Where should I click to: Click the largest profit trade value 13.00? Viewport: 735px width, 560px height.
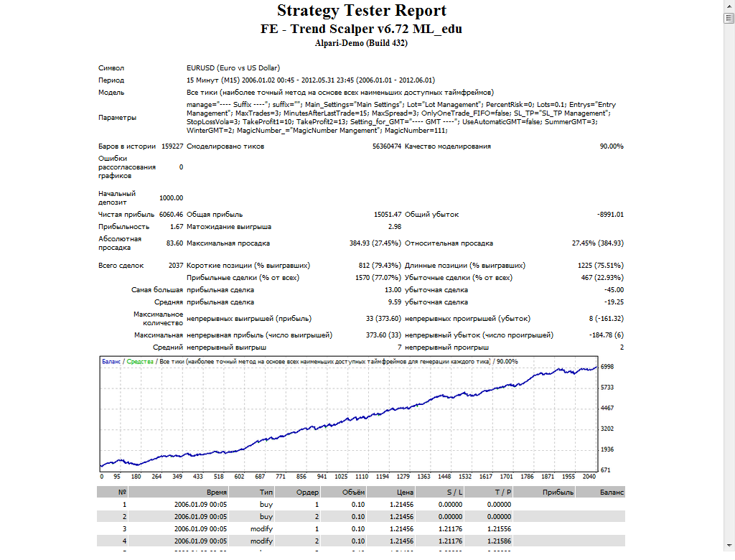(393, 290)
